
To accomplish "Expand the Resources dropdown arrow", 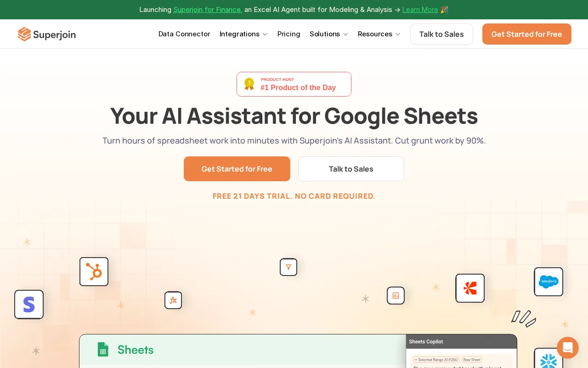I will click(398, 34).
